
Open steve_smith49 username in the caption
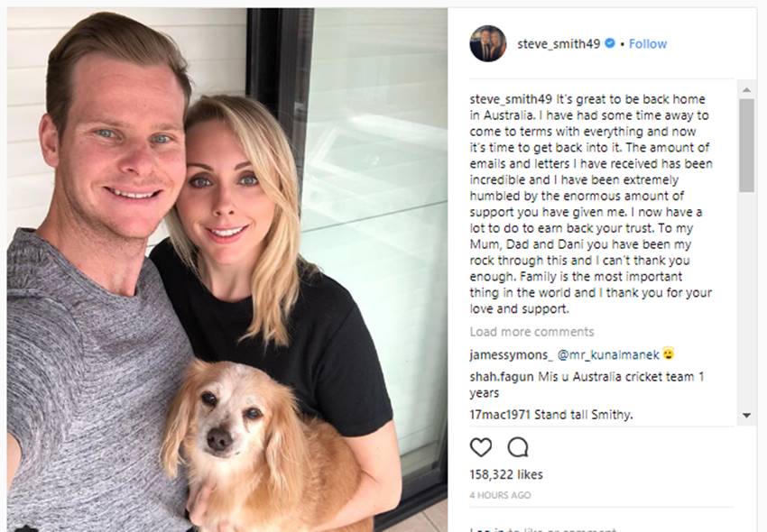(511, 99)
